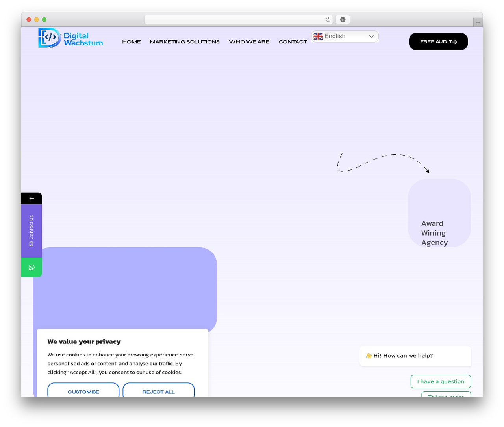Image resolution: width=504 pixels, height=427 pixels.
Task: Click the language selector chevron arrow
Action: point(371,36)
